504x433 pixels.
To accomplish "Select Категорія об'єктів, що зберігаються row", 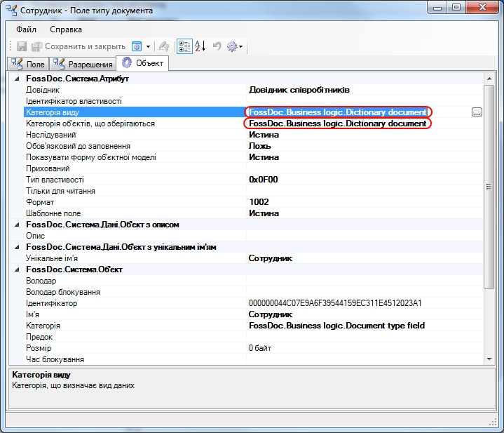I will 253,124.
